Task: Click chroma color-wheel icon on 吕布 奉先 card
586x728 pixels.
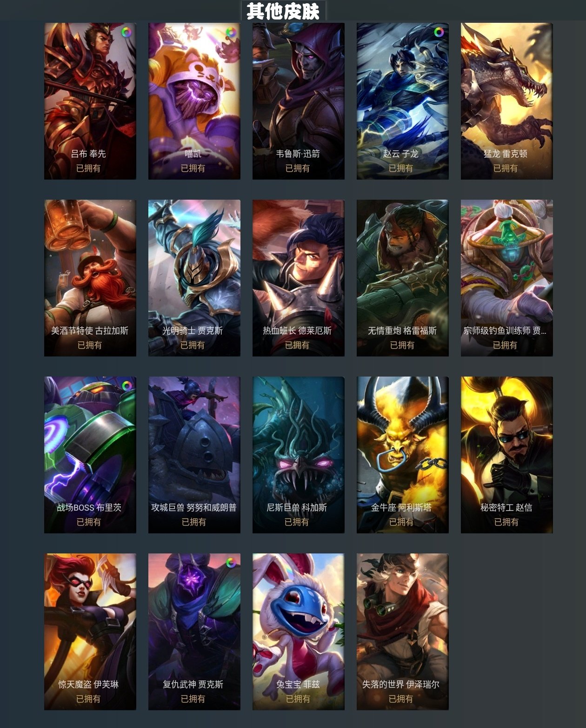Action: pos(127,33)
